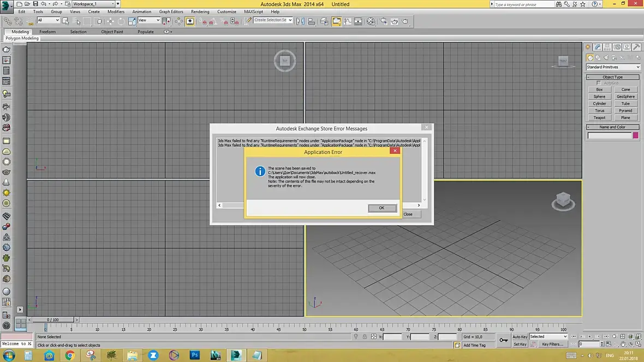The width and height of the screenshot is (644, 362).
Task: Select the Select by Name tool
Action: (76, 21)
